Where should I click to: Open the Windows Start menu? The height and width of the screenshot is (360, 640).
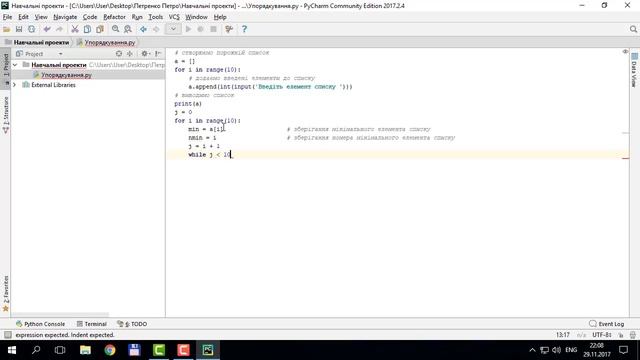tap(11, 350)
